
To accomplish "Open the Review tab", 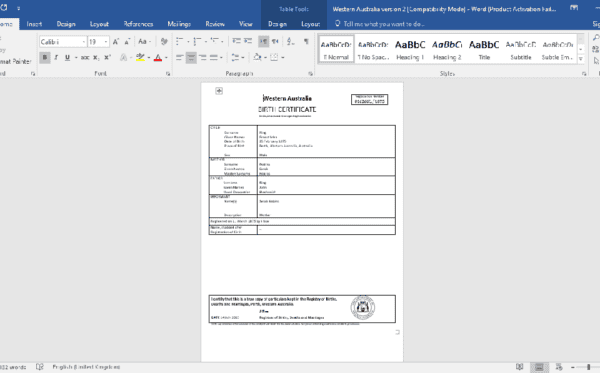I will [x=215, y=24].
